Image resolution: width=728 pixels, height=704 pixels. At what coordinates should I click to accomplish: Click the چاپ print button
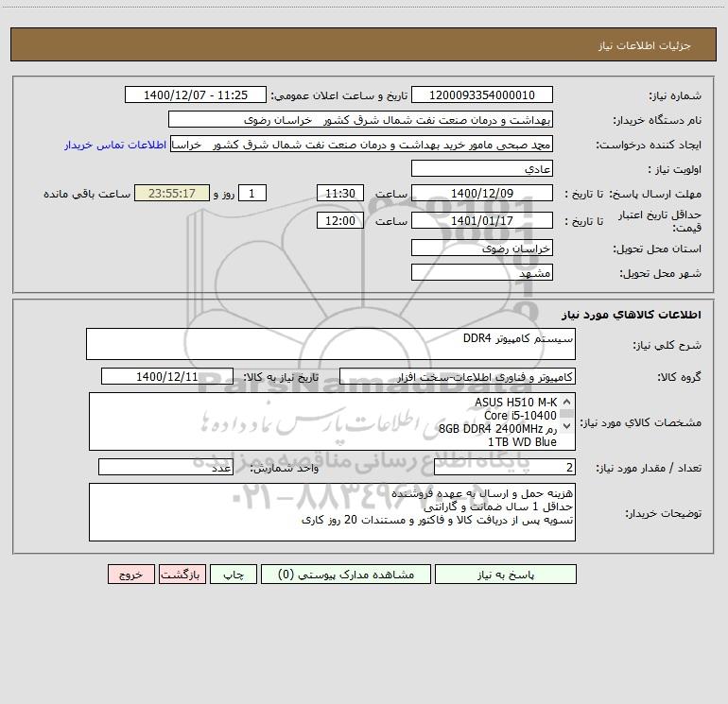tap(234, 574)
